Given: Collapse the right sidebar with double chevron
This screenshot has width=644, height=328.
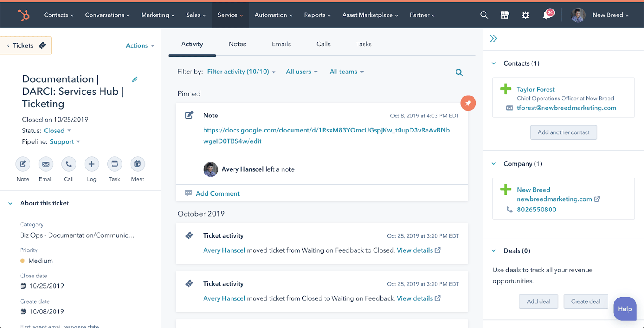Looking at the screenshot, I should (493, 39).
